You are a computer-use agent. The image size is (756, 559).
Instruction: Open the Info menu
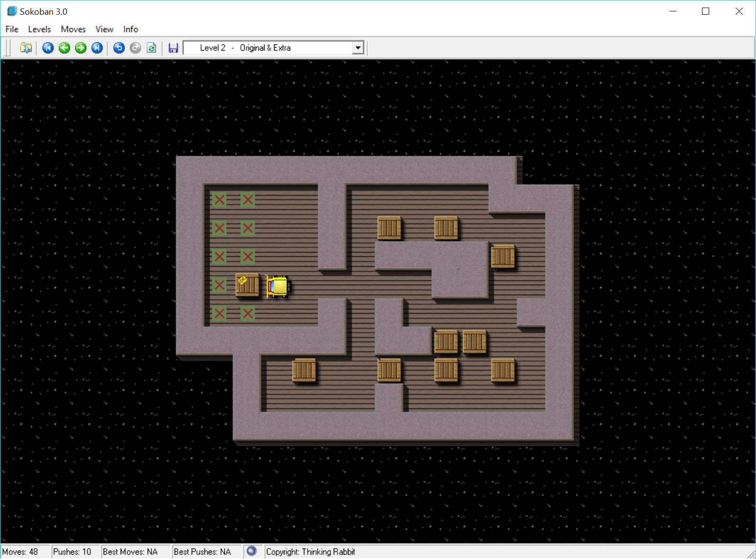(x=131, y=29)
